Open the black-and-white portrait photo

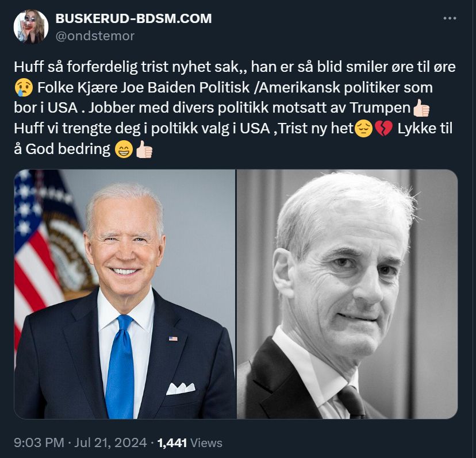(x=347, y=294)
